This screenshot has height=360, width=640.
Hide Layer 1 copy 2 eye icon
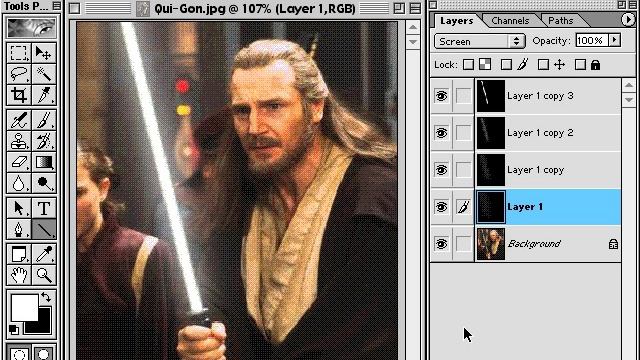tap(441, 133)
